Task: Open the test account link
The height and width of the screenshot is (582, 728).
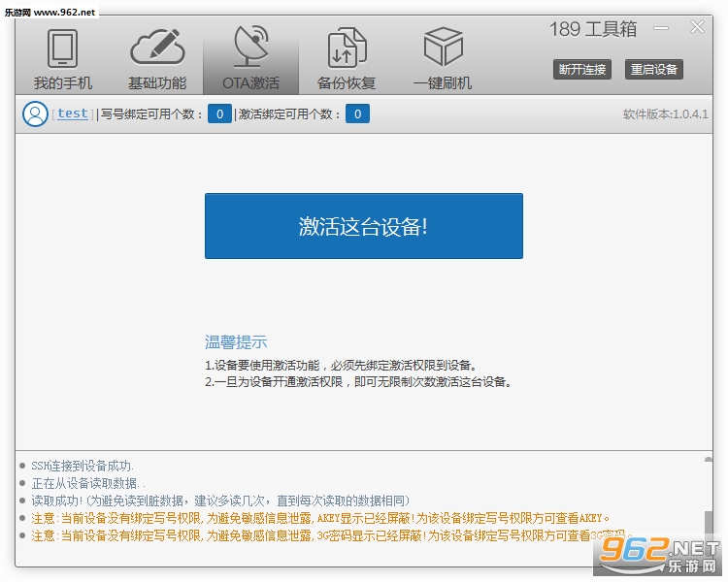Action: [x=73, y=113]
